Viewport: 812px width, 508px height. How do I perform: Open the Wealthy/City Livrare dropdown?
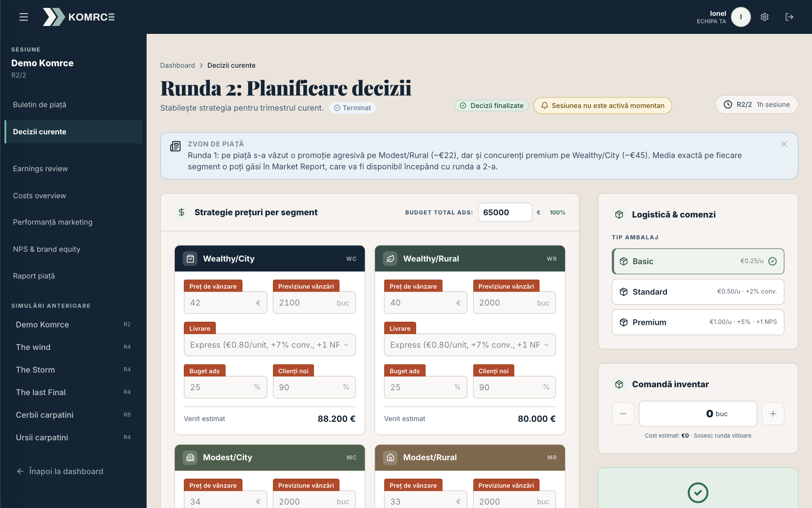click(x=270, y=345)
